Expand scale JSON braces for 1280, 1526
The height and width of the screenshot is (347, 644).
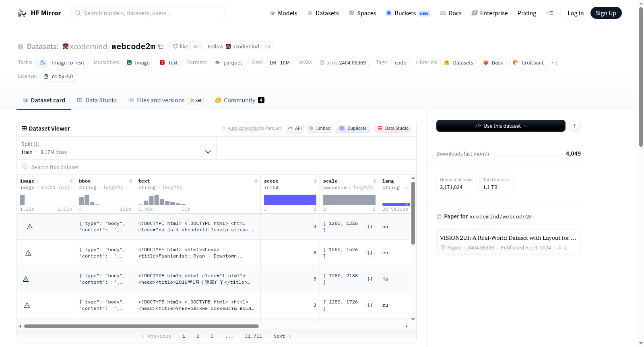click(x=370, y=253)
